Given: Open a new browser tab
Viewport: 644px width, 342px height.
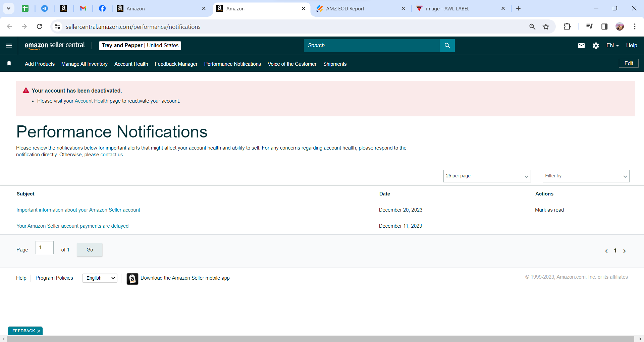Looking at the screenshot, I should pyautogui.click(x=518, y=8).
